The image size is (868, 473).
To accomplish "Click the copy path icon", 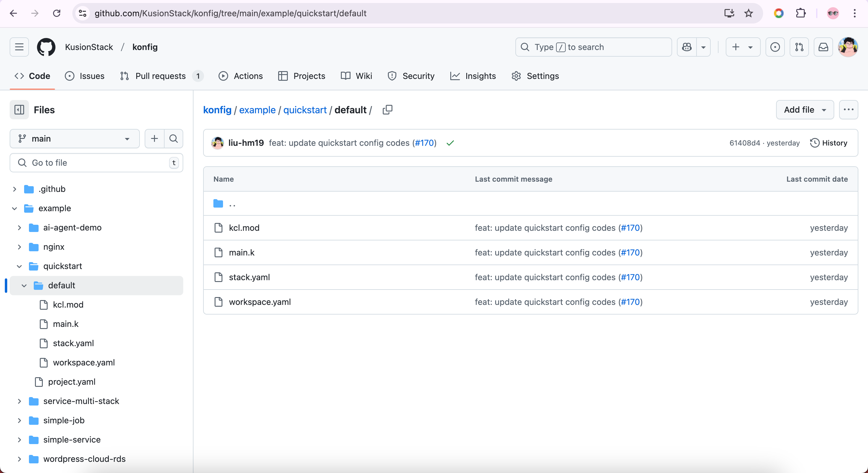I will pyautogui.click(x=388, y=110).
